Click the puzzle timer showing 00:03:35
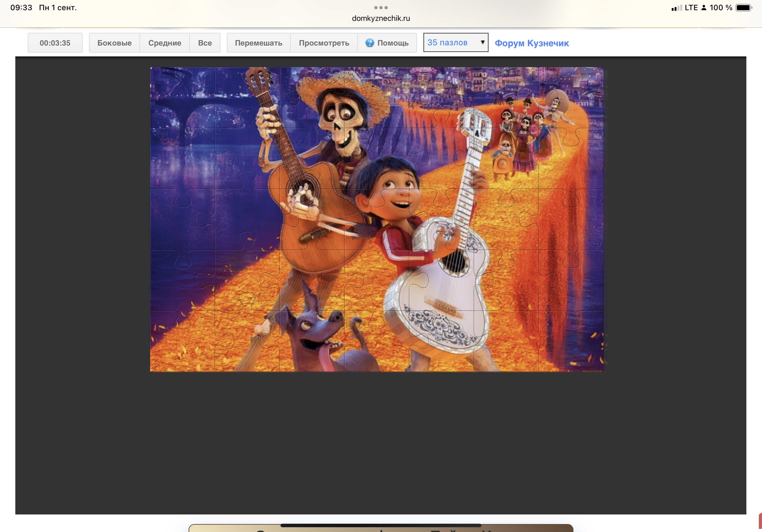 point(55,43)
